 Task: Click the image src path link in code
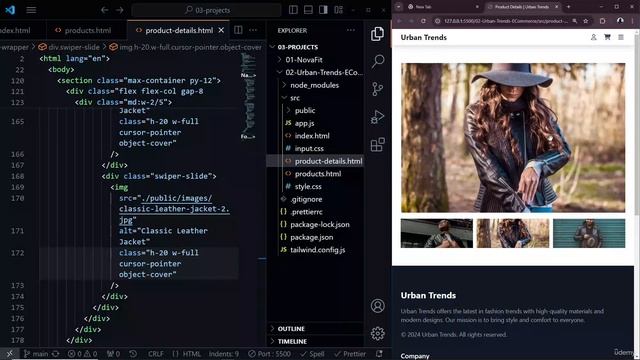pyautogui.click(x=174, y=209)
